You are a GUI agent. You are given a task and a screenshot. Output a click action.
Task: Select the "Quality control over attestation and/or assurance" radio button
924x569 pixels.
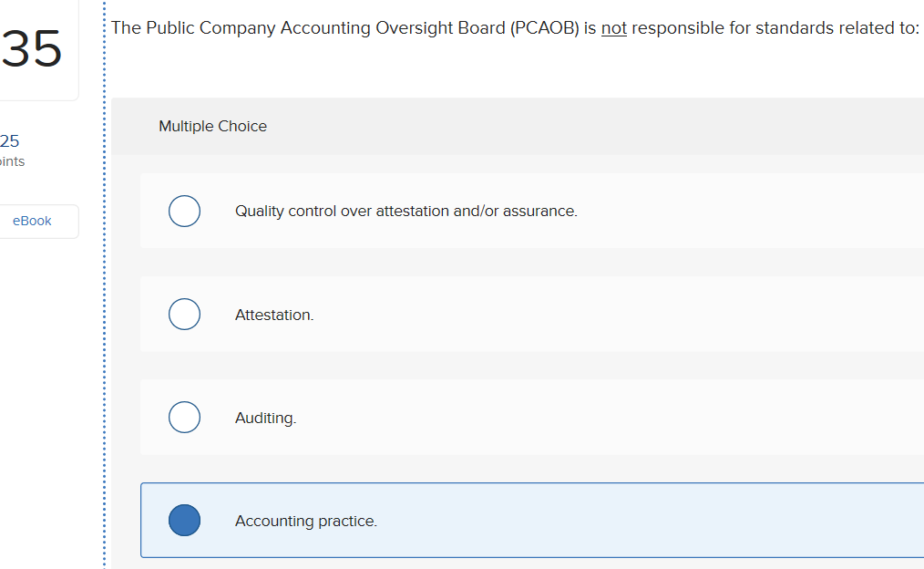(x=184, y=211)
